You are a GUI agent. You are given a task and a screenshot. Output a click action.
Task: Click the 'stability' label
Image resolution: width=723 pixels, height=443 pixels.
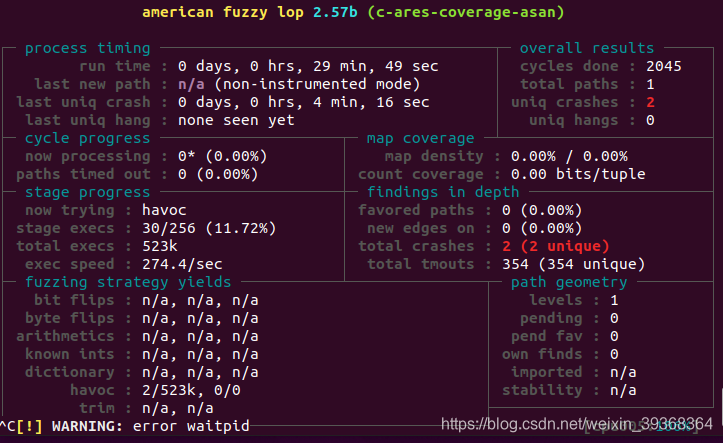pyautogui.click(x=542, y=390)
